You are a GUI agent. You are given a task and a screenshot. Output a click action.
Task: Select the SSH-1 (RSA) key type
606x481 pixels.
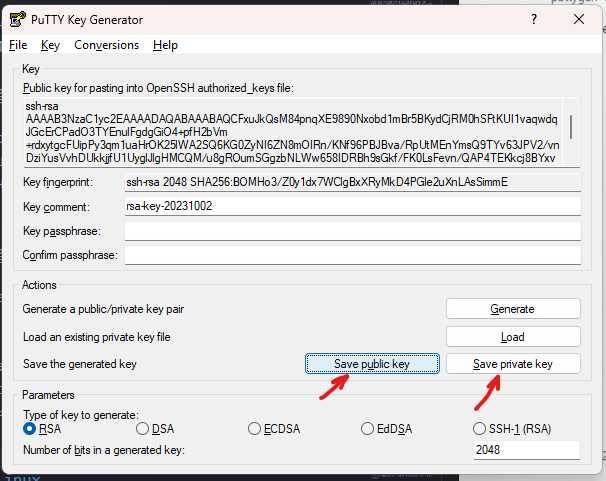(481, 429)
